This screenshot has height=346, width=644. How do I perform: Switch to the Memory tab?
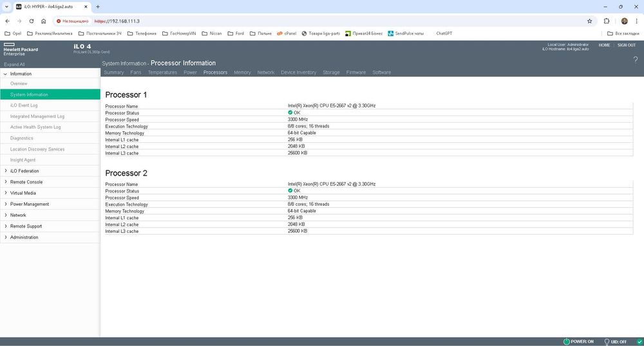pyautogui.click(x=242, y=73)
